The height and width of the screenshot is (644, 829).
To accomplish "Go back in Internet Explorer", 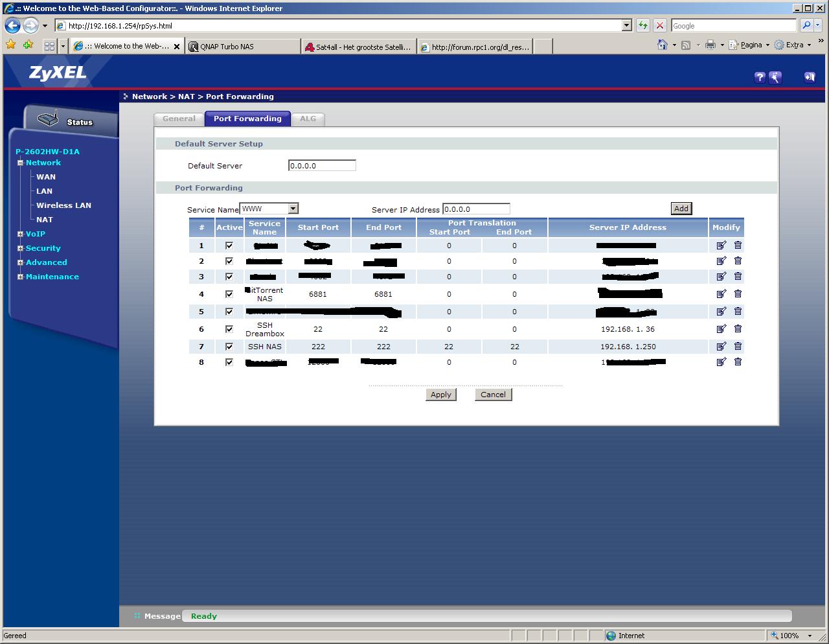I will coord(12,26).
